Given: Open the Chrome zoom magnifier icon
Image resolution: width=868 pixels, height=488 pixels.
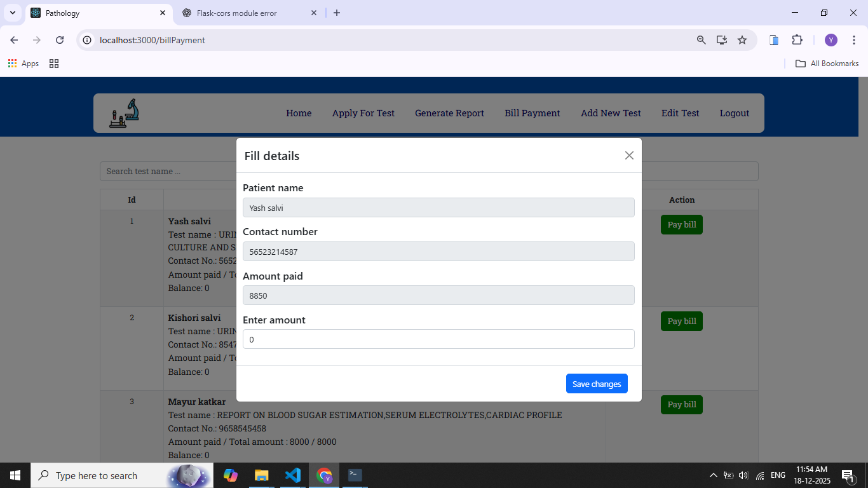Looking at the screenshot, I should coord(701,40).
